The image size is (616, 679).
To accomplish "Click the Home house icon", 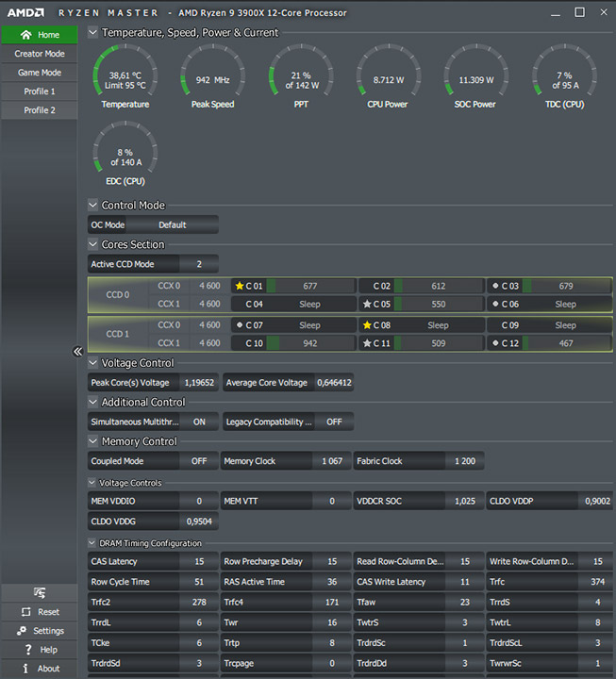I will [26, 35].
